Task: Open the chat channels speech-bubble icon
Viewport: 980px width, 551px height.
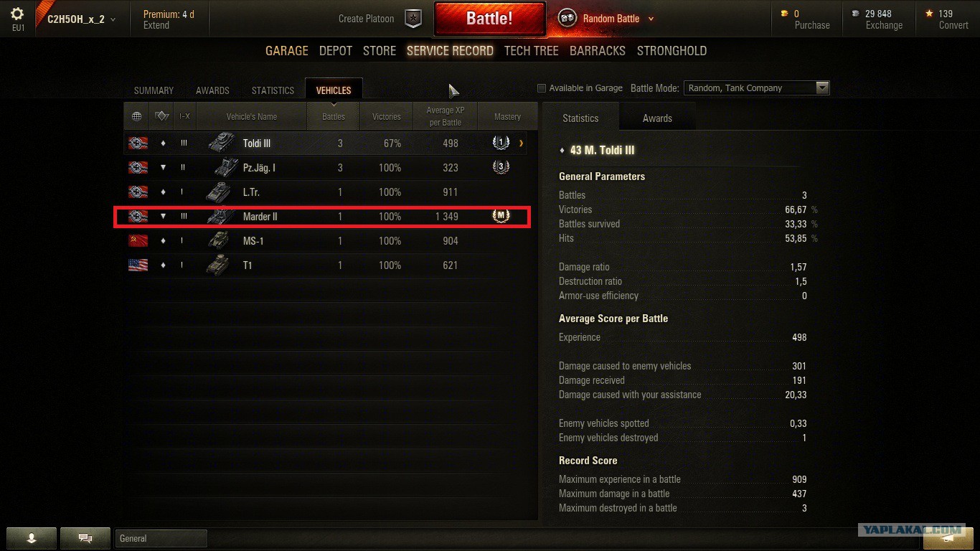Action: 85,538
